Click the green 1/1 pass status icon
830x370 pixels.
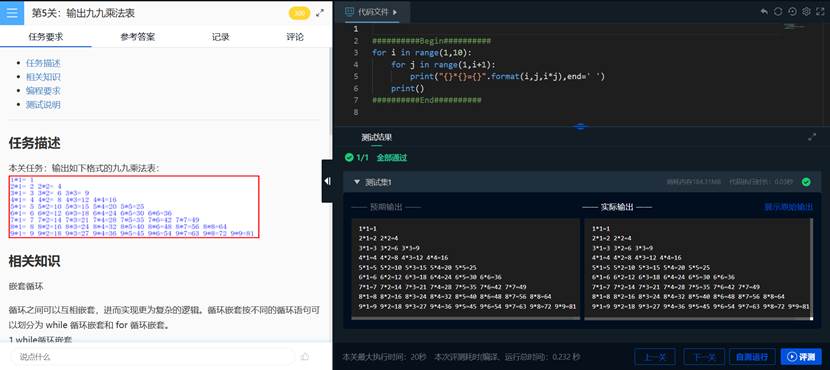tap(349, 157)
